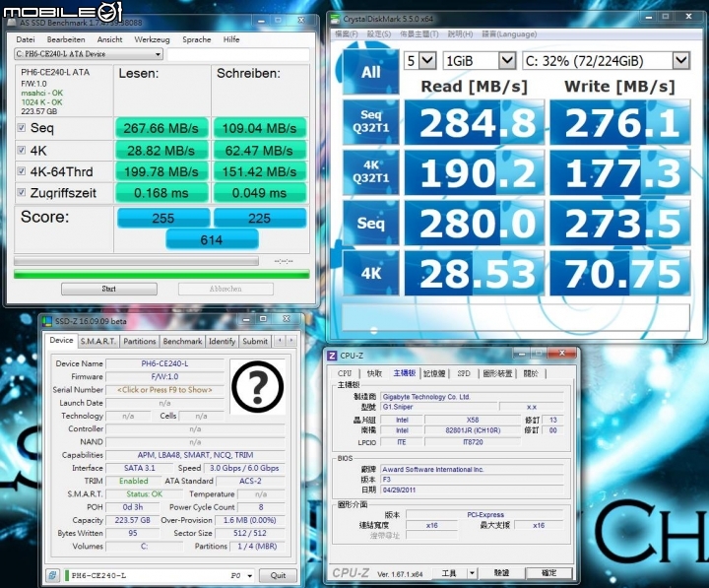The height and width of the screenshot is (588, 709).
Task: Open the third CrystalDiskMark menu (T)
Action: tap(419, 33)
